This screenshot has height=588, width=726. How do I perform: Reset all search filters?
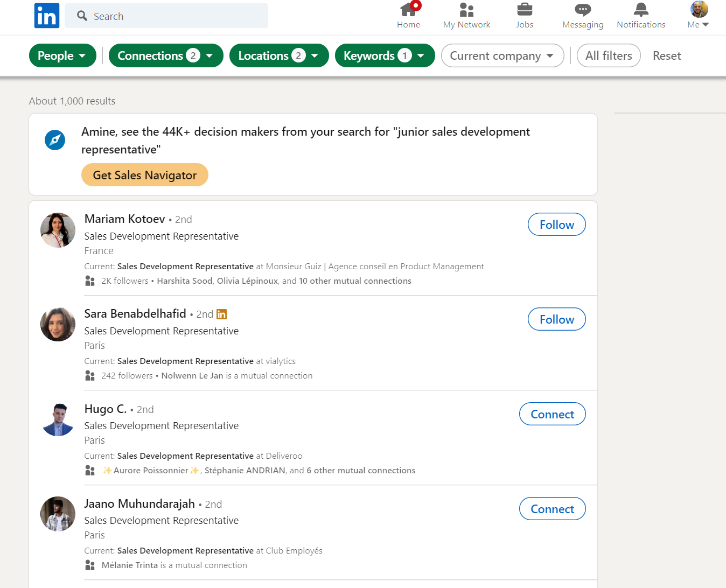[667, 55]
